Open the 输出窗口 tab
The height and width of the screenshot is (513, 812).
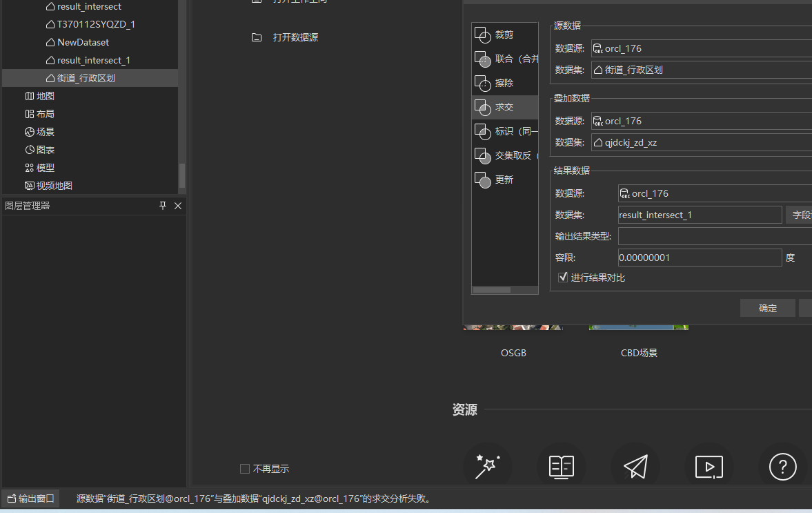click(x=31, y=499)
